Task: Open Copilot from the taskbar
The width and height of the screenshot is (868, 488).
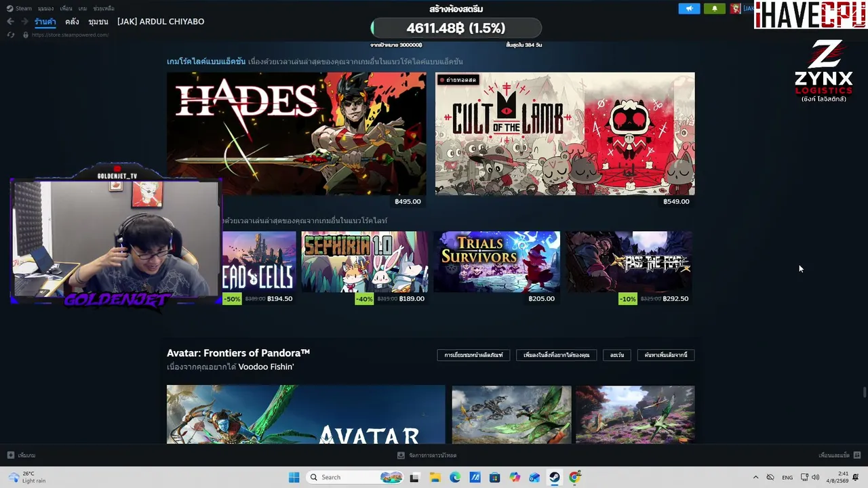Action: coord(515,477)
